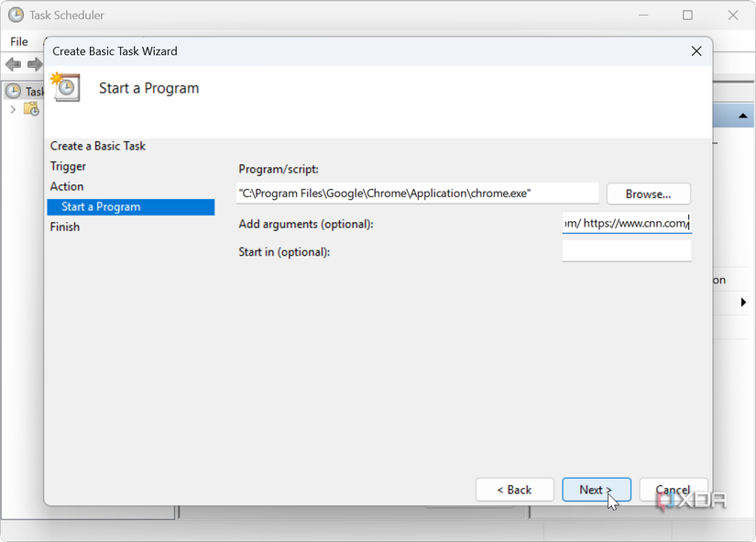Click inside the Program/script field
Image resolution: width=756 pixels, height=542 pixels.
click(417, 193)
